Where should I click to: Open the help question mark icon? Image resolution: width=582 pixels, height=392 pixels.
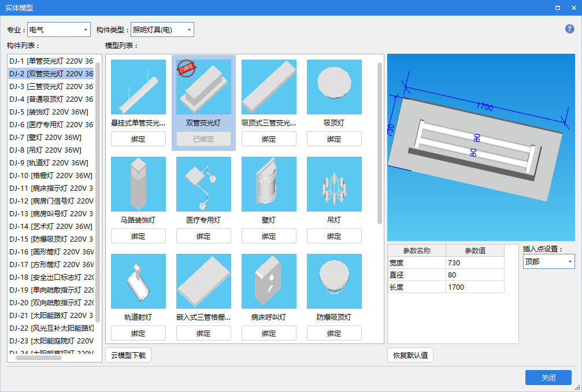pos(569,29)
